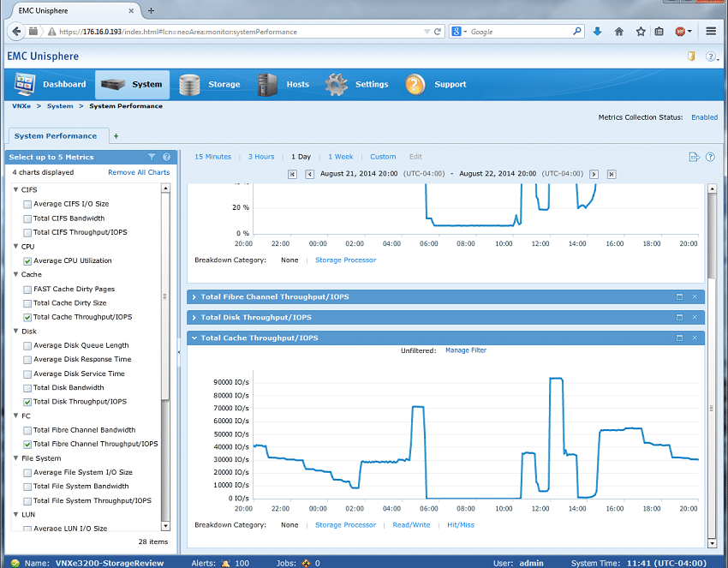Open the Hosts section
Viewport: 728px width, 568px height.
point(283,85)
